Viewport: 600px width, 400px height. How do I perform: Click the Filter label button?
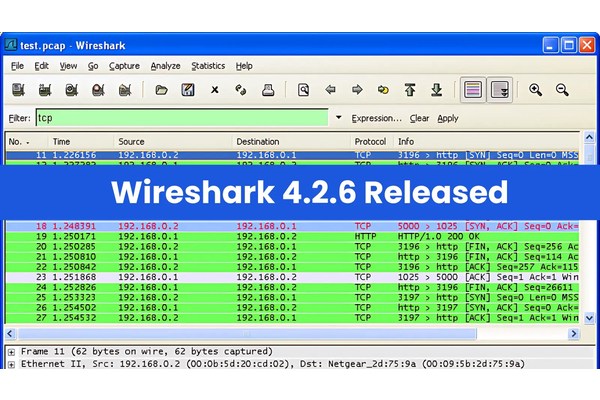pyautogui.click(x=19, y=118)
